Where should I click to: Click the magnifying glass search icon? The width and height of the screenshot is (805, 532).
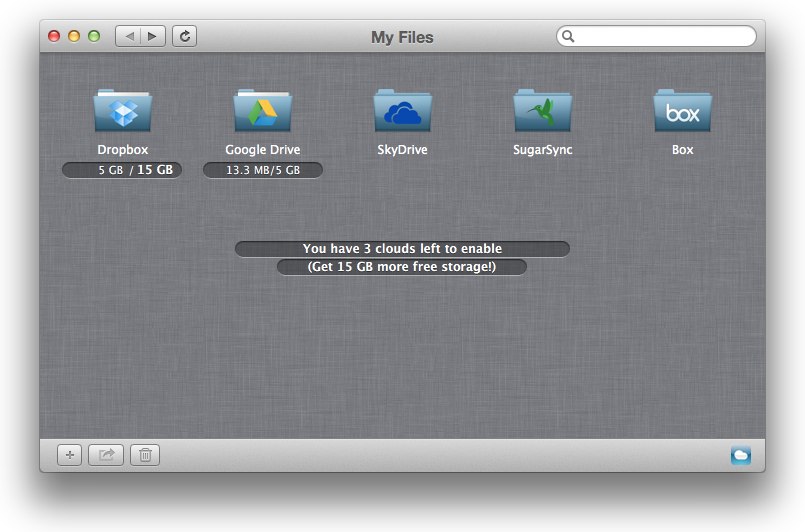(568, 36)
